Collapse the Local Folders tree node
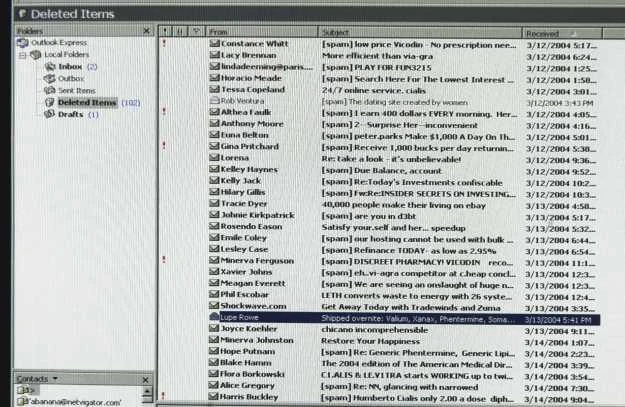 point(21,55)
